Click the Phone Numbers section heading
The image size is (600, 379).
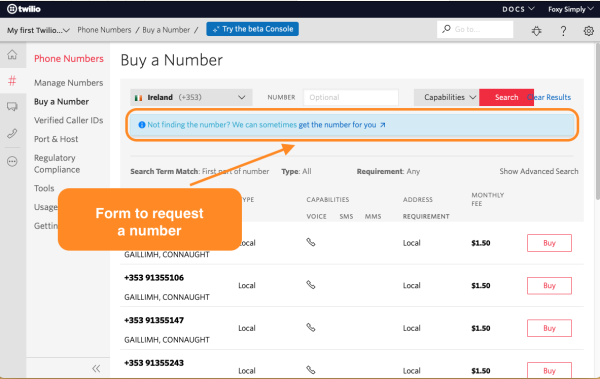coord(69,59)
